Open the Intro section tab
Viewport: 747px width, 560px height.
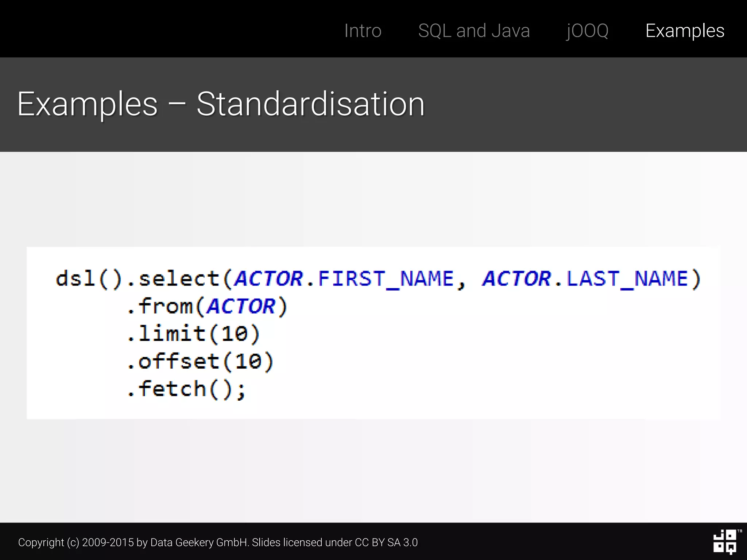tap(363, 31)
